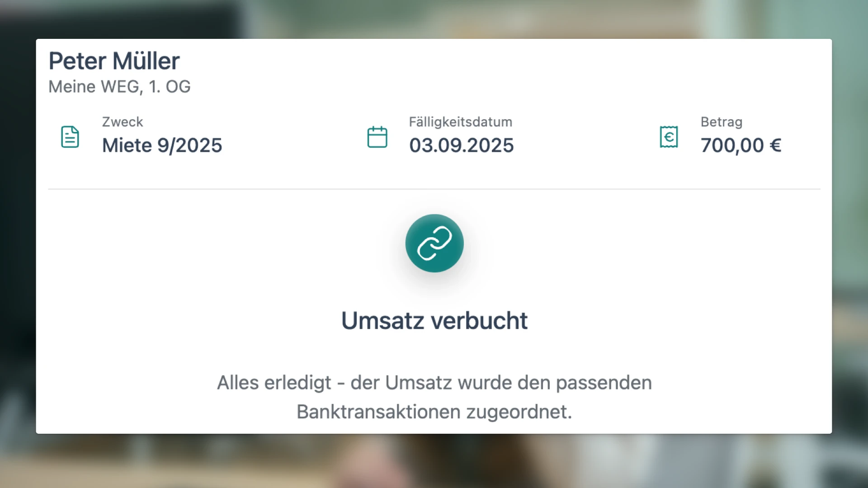The image size is (868, 488).
Task: Click the Meine WEG, 1. OG subtitle
Action: (119, 87)
